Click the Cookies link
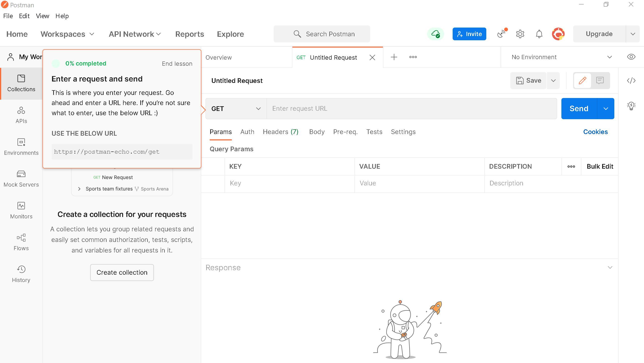This screenshot has height=363, width=644. 595,132
